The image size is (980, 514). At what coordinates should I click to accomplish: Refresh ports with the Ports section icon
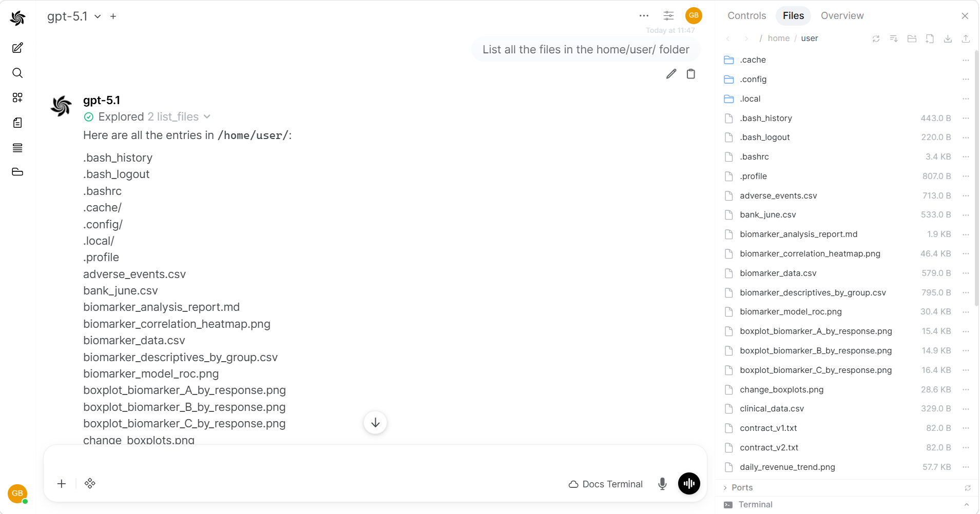tap(967, 488)
